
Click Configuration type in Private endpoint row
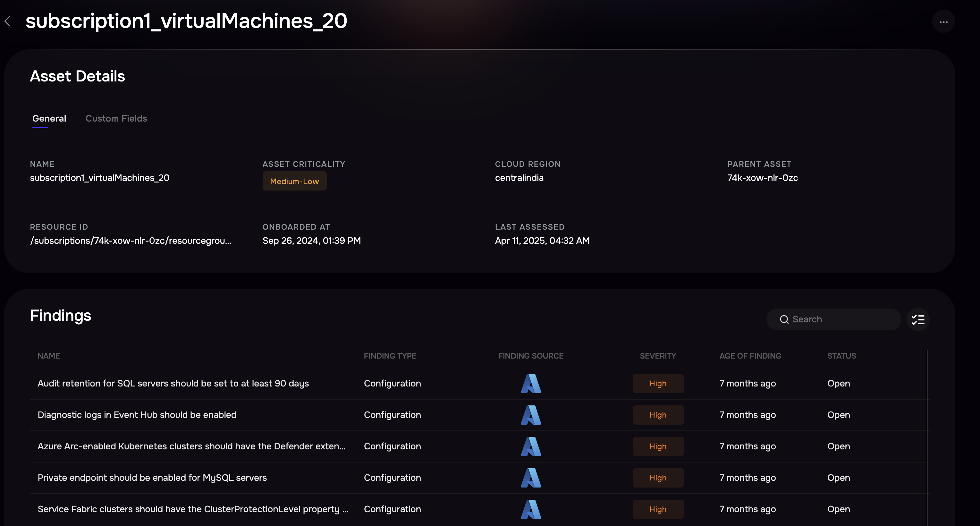click(x=392, y=478)
